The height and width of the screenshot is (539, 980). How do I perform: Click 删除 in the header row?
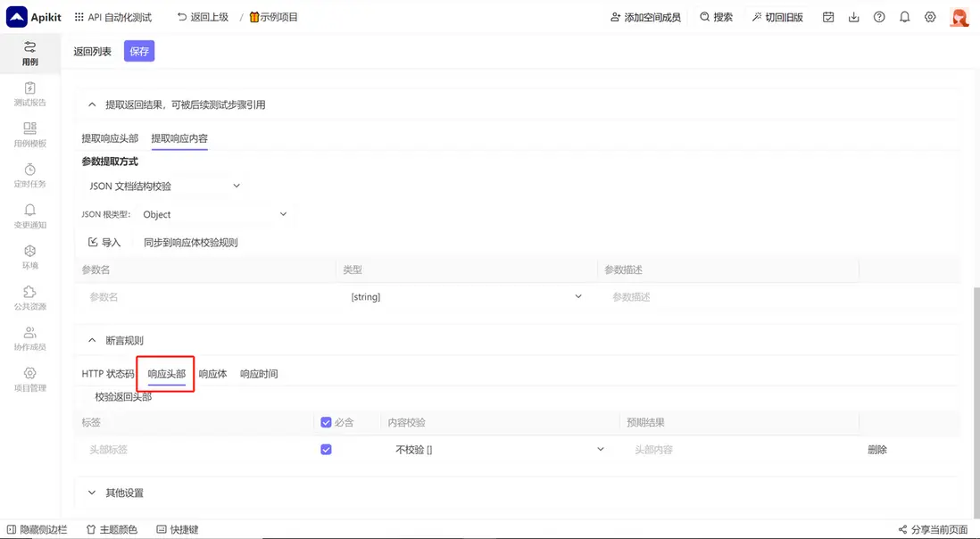tap(877, 449)
